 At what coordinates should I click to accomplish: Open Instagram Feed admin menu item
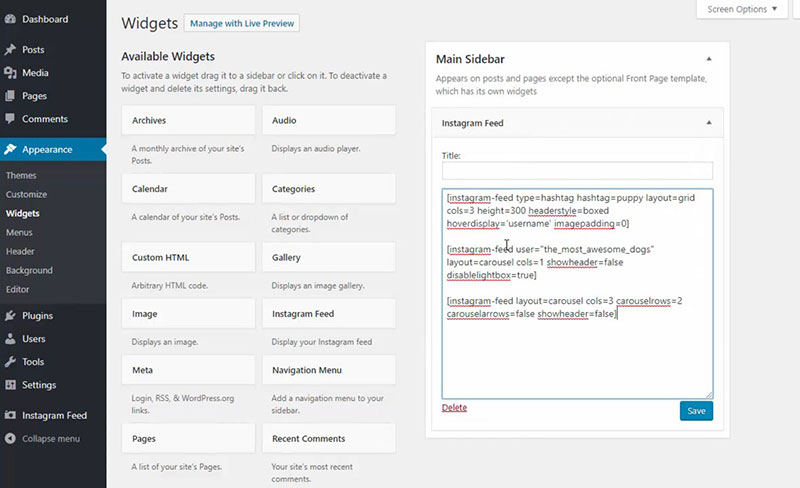point(53,415)
